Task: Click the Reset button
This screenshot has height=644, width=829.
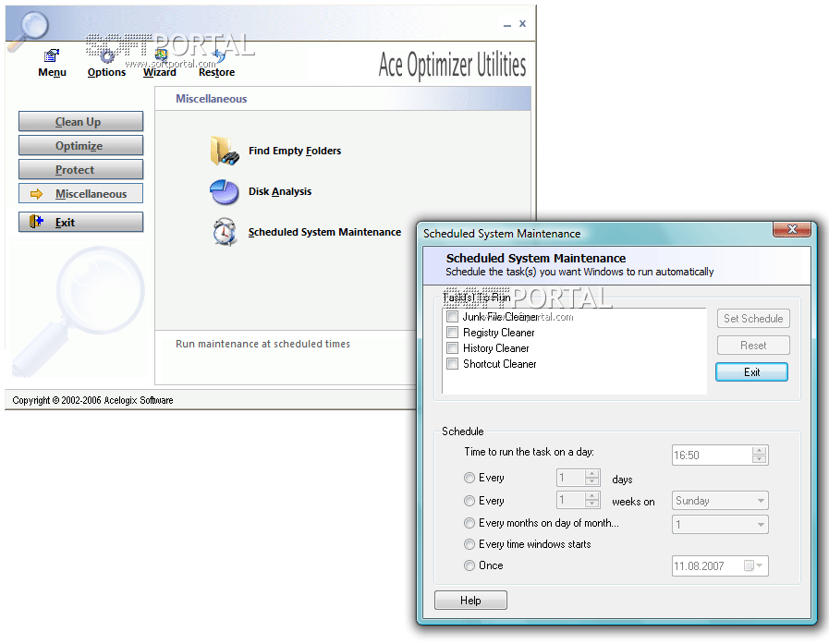Action: click(x=753, y=346)
